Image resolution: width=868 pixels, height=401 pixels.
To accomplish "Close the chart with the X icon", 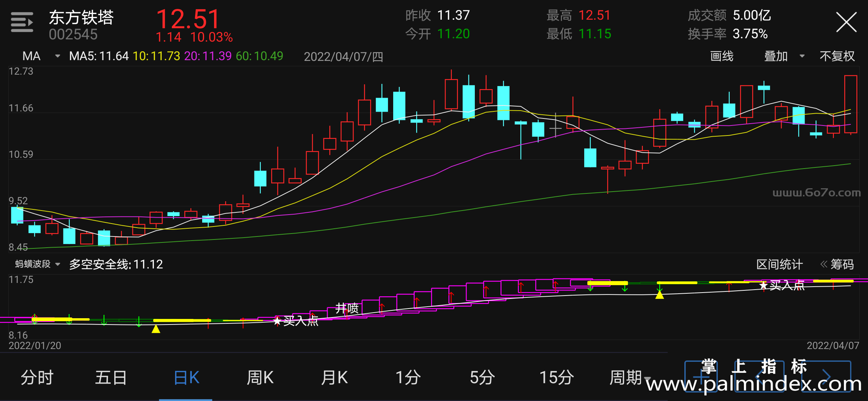I will (x=846, y=22).
